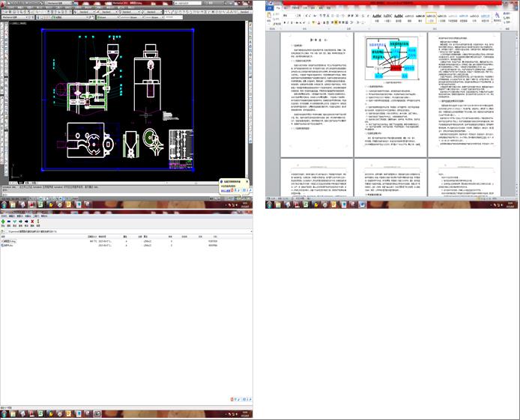
Task: Open the Tools menu in 7-Zip
Action: (x=36, y=216)
